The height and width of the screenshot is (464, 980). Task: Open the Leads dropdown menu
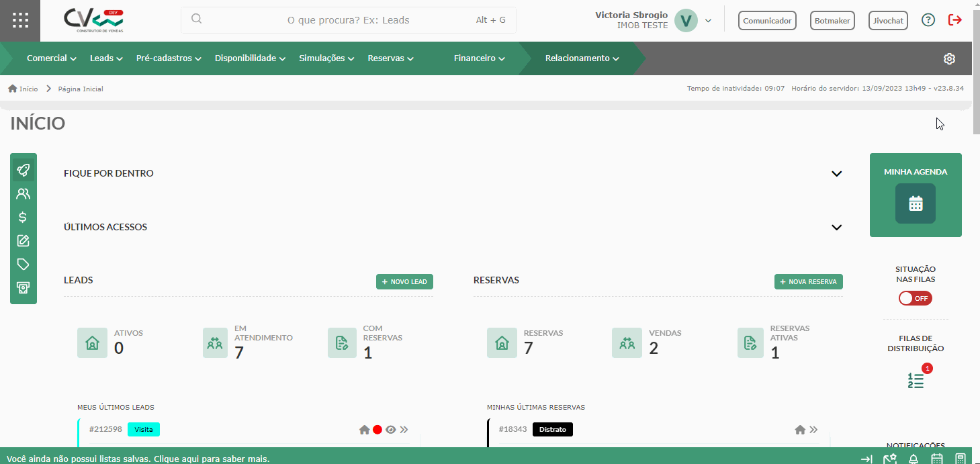coord(106,58)
